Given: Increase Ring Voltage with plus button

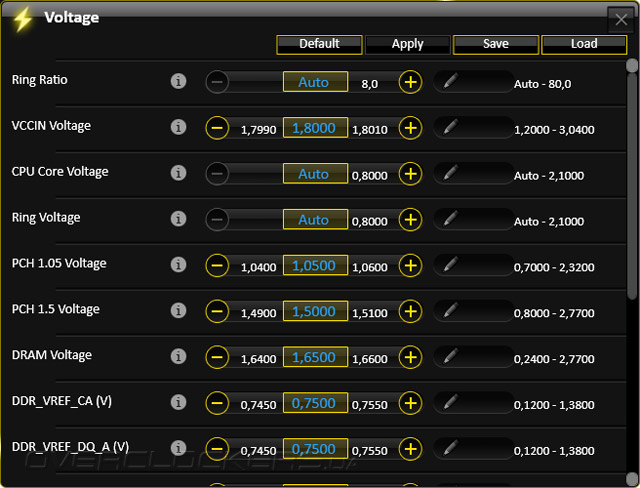Looking at the screenshot, I should click(410, 220).
